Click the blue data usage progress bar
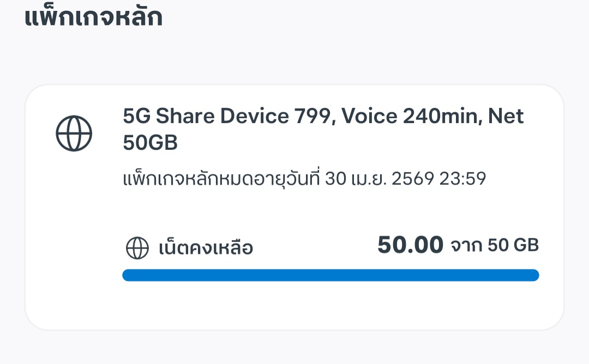Image resolution: width=589 pixels, height=364 pixels. [330, 275]
